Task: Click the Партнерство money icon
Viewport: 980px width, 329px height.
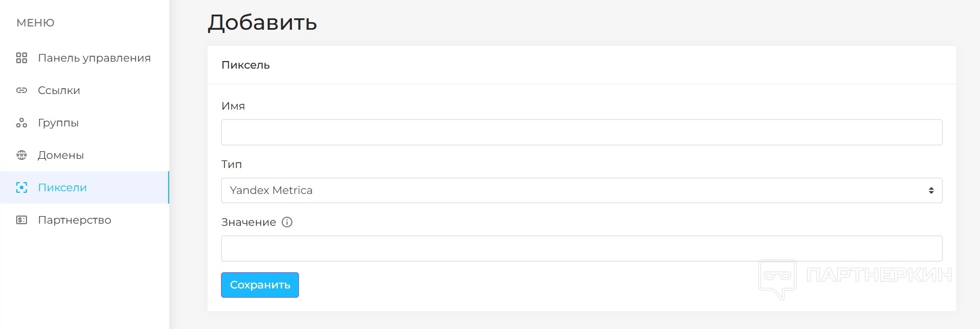Action: [22, 220]
